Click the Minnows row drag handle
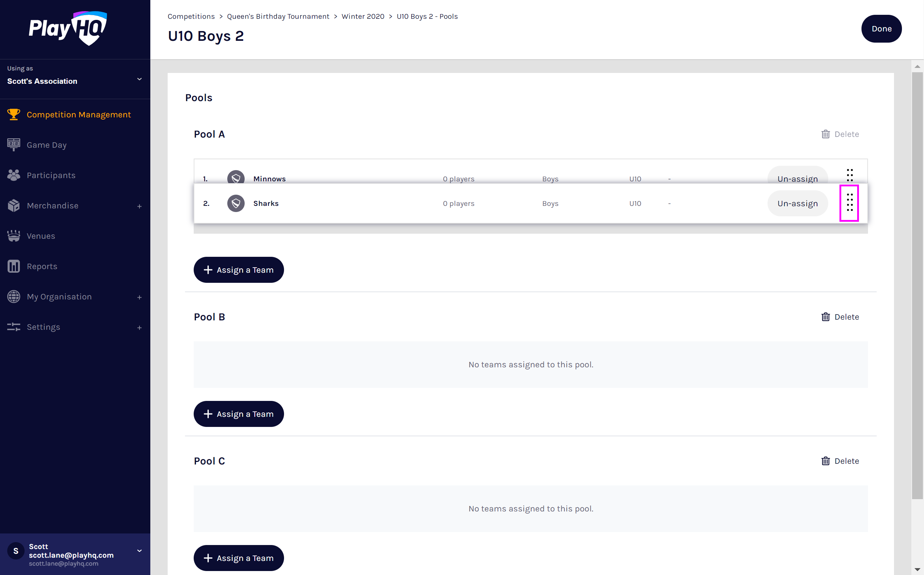924x575 pixels. [x=849, y=175]
